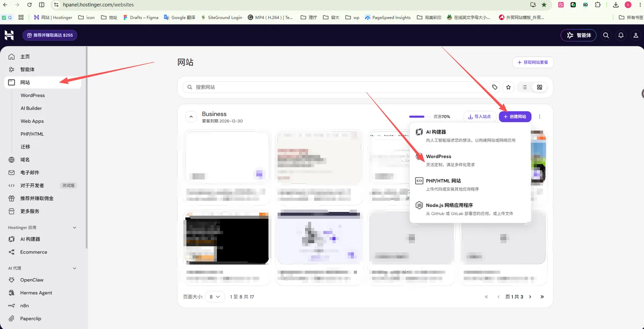The width and height of the screenshot is (644, 329).
Task: Reload the page in browser toolbar
Action: click(x=29, y=5)
